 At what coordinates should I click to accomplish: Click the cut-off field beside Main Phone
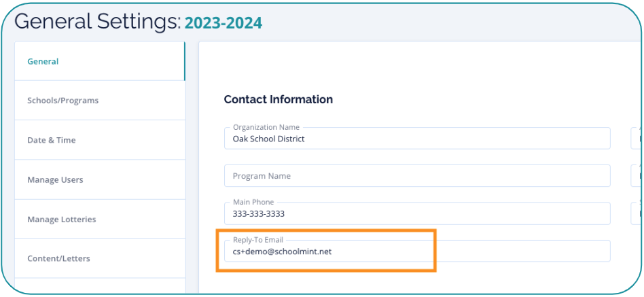point(637,214)
